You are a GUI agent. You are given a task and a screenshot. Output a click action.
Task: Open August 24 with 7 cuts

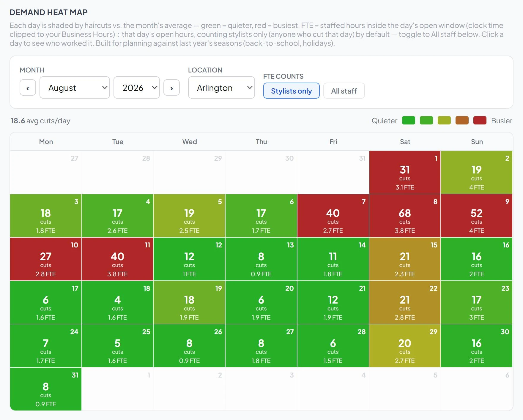(46, 346)
